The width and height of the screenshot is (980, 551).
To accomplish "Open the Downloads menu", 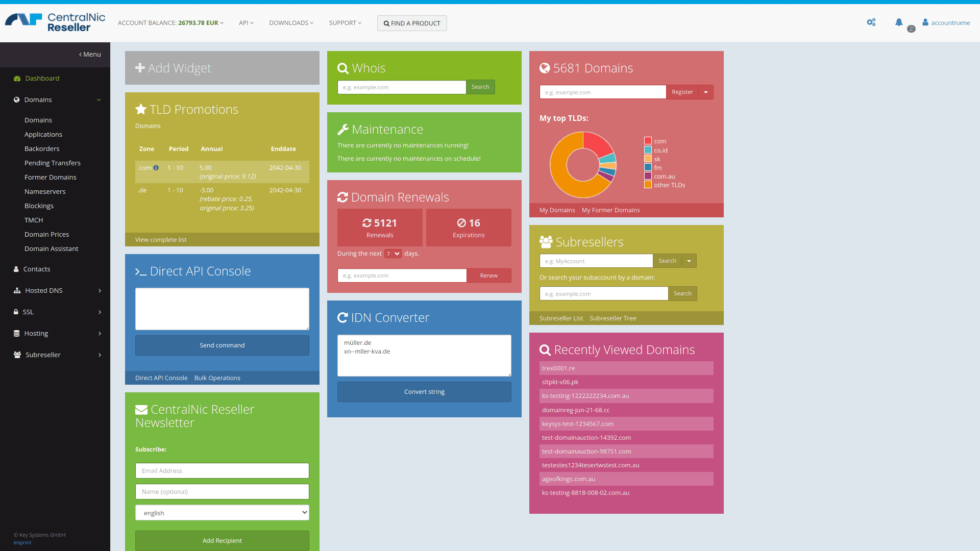I will [291, 23].
